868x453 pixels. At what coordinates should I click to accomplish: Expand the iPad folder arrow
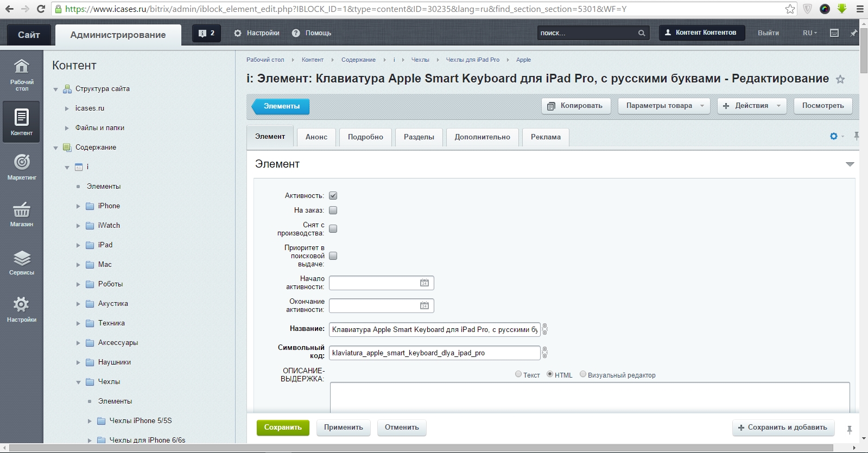(78, 245)
